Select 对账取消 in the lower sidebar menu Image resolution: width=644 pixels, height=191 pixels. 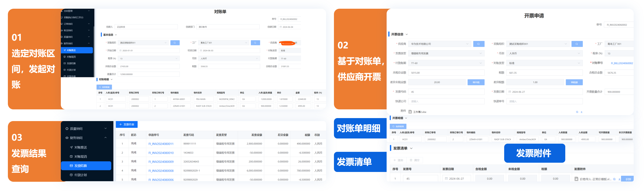pyautogui.click(x=81, y=156)
